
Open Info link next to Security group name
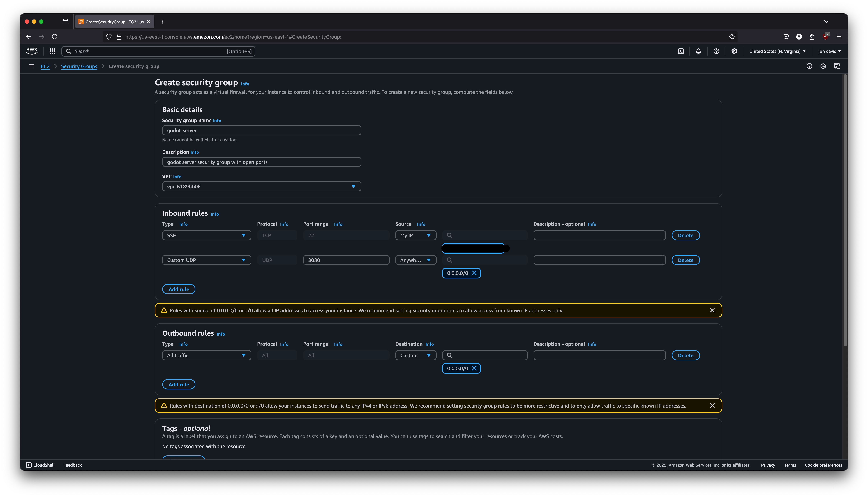coord(217,121)
